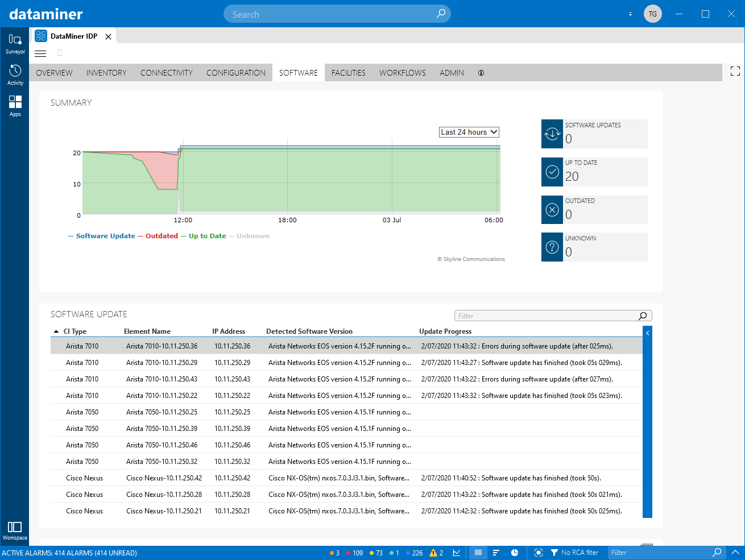Click the focus icon in status bar

pos(539,553)
